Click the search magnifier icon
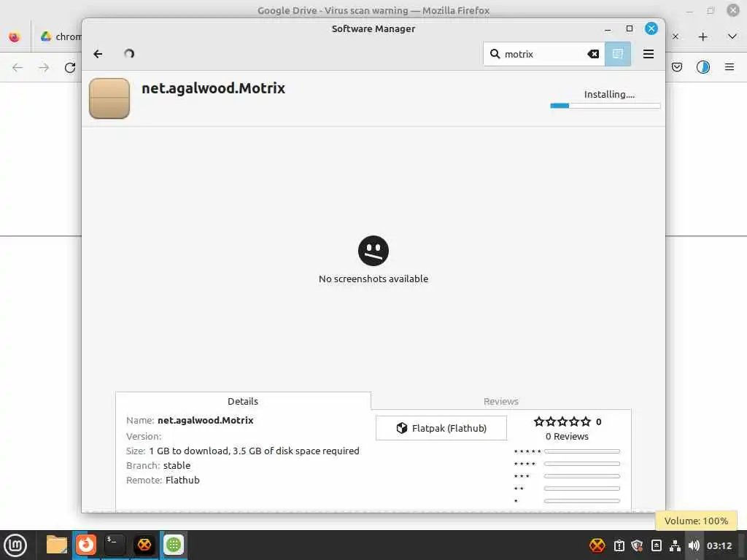 tap(495, 54)
